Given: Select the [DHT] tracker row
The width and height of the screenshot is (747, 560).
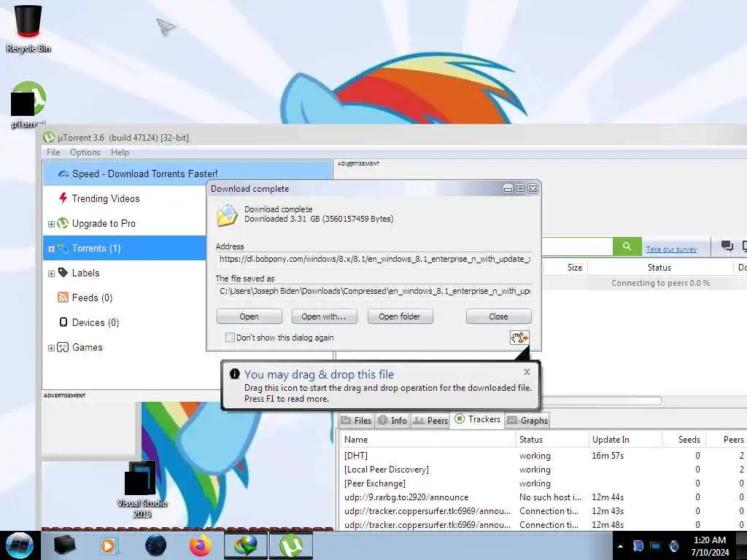Looking at the screenshot, I should pos(543,455).
